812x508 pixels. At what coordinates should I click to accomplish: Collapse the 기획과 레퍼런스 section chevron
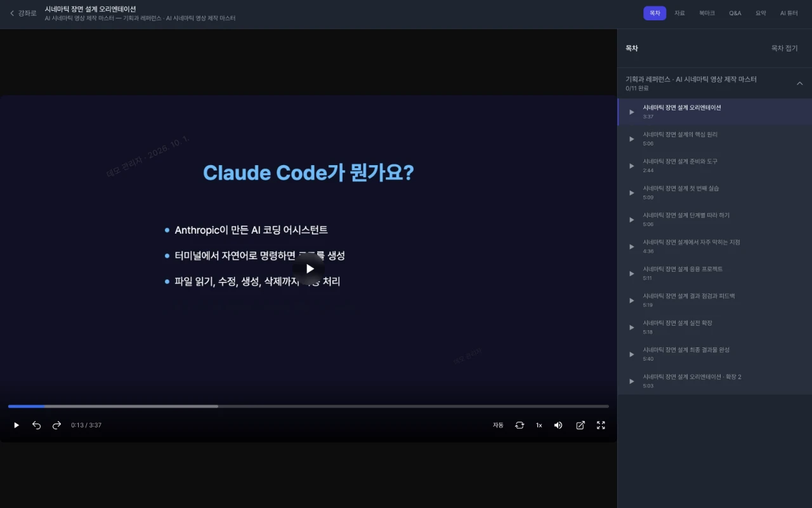point(799,83)
